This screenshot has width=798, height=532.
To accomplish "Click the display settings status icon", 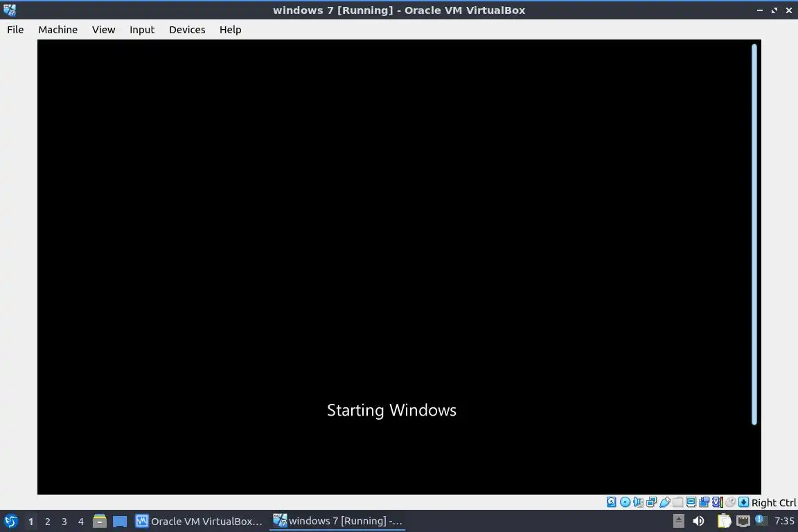I will tap(691, 502).
